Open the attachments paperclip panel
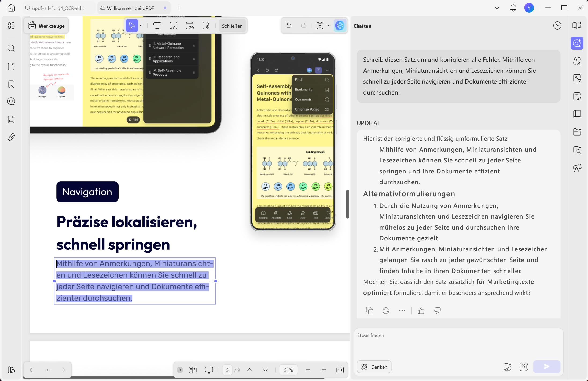The width and height of the screenshot is (588, 381). coord(11,137)
